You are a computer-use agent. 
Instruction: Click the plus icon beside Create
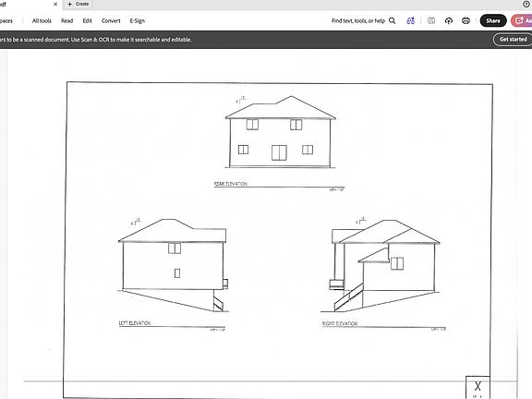[x=69, y=4]
